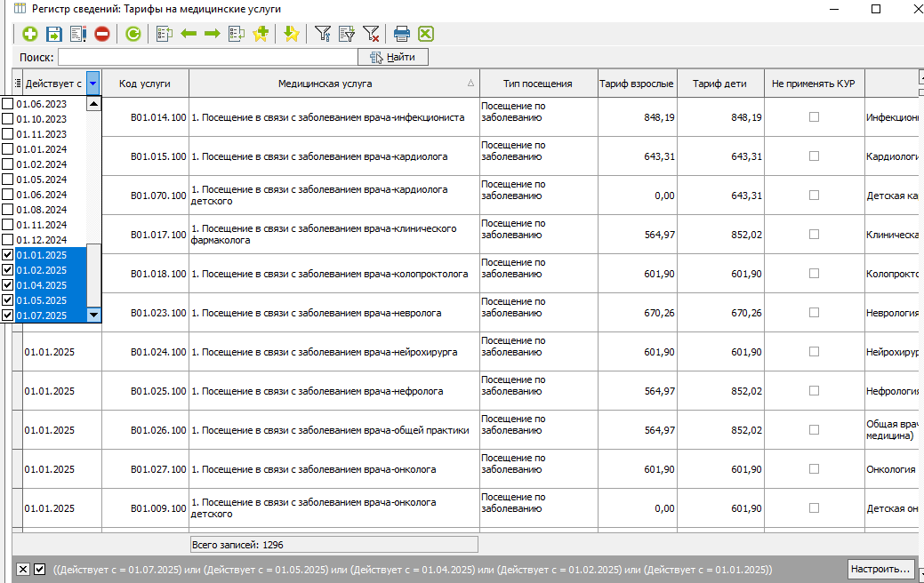The height and width of the screenshot is (583, 924).
Task: Open the 'Действует с' column filter dropdown
Action: coord(92,84)
